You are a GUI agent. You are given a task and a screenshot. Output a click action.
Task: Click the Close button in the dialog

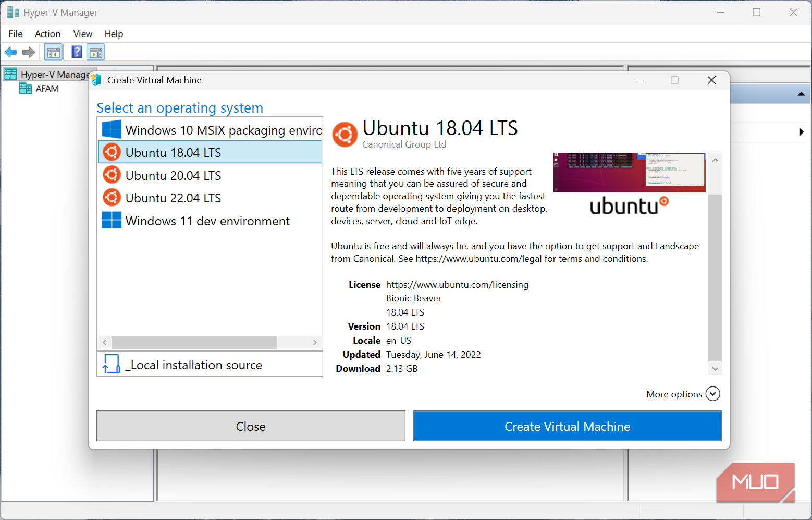(x=251, y=426)
